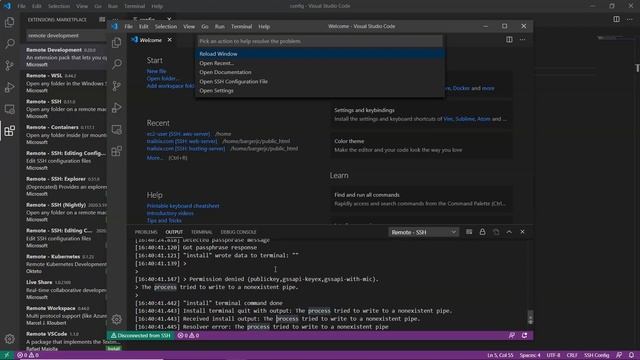Open Extensions view in background window
Image resolution: width=640 pixels, height=360 pixels.
(9, 131)
